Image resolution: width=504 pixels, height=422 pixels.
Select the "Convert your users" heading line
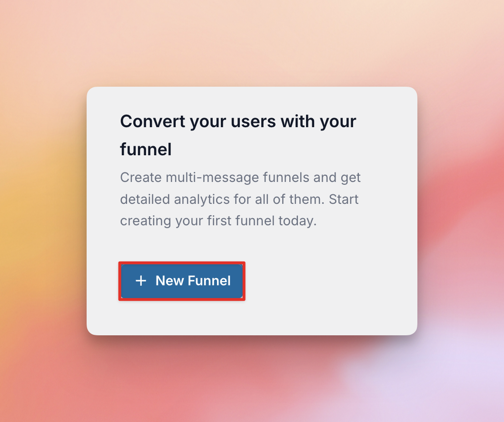[x=238, y=121]
